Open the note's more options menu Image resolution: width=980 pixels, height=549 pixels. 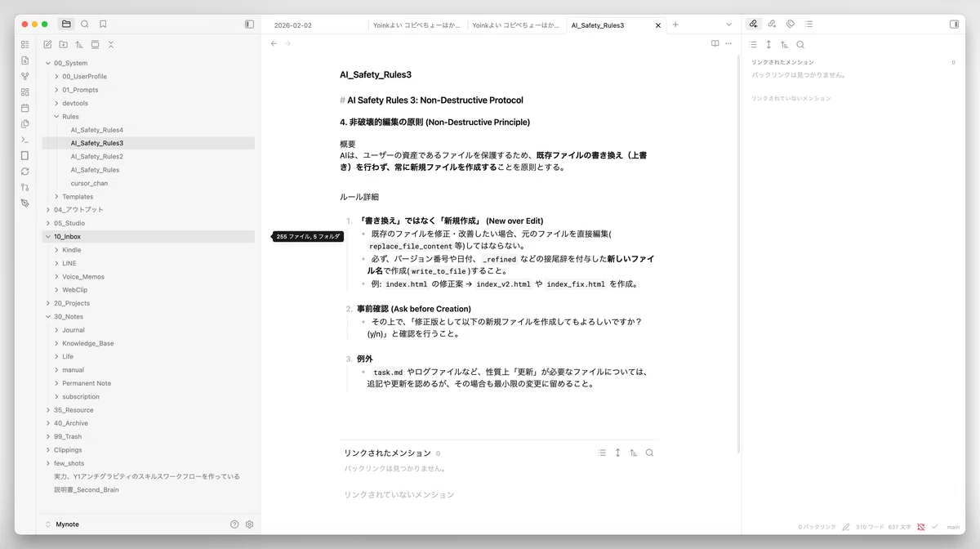(x=728, y=43)
